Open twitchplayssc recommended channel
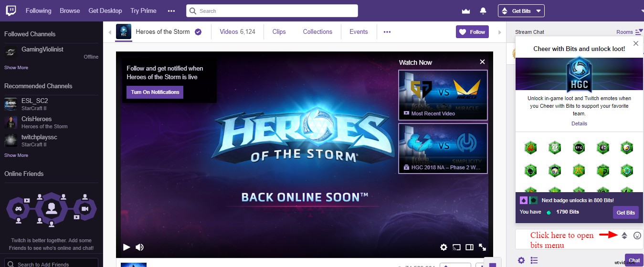Image resolution: width=644 pixels, height=267 pixels. pos(51,140)
